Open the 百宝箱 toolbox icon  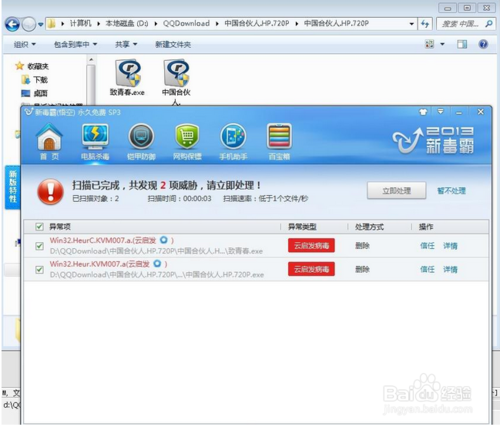(x=279, y=142)
